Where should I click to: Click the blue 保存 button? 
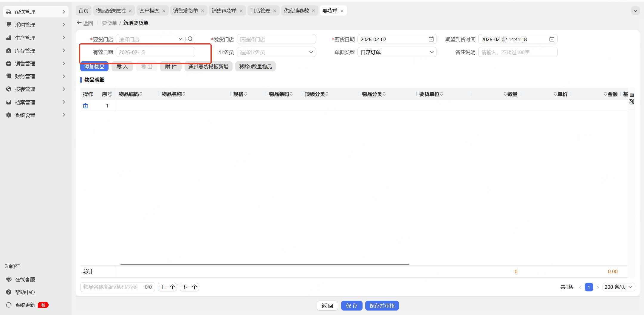(352, 306)
